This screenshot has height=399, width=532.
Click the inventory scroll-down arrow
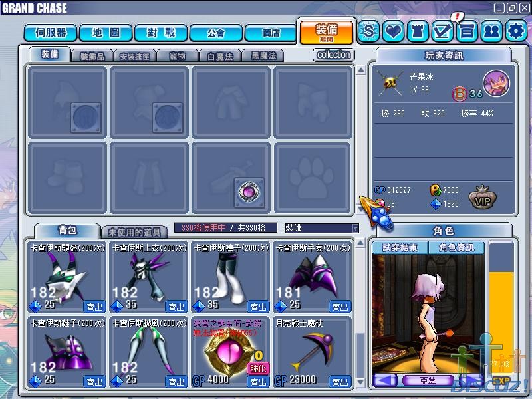361,382
